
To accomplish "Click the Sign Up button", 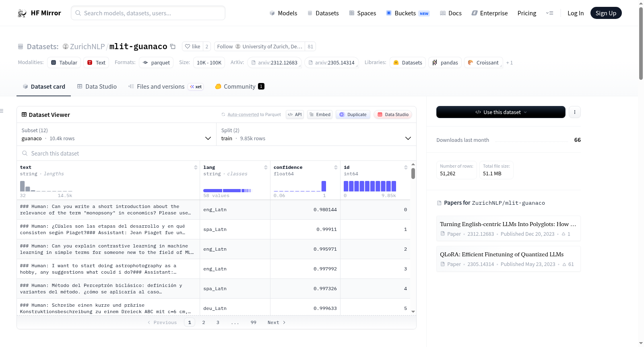I will click(606, 13).
